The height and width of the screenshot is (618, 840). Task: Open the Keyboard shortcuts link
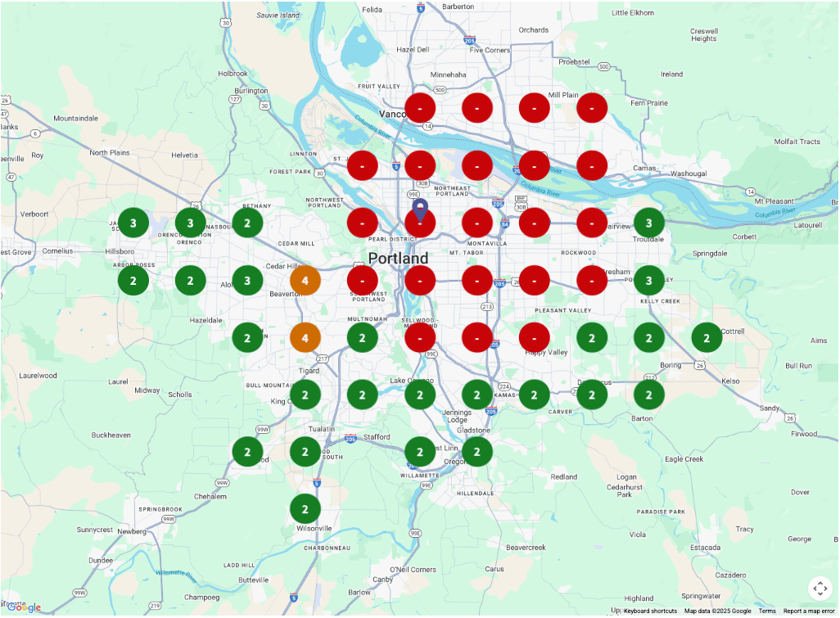tap(650, 611)
